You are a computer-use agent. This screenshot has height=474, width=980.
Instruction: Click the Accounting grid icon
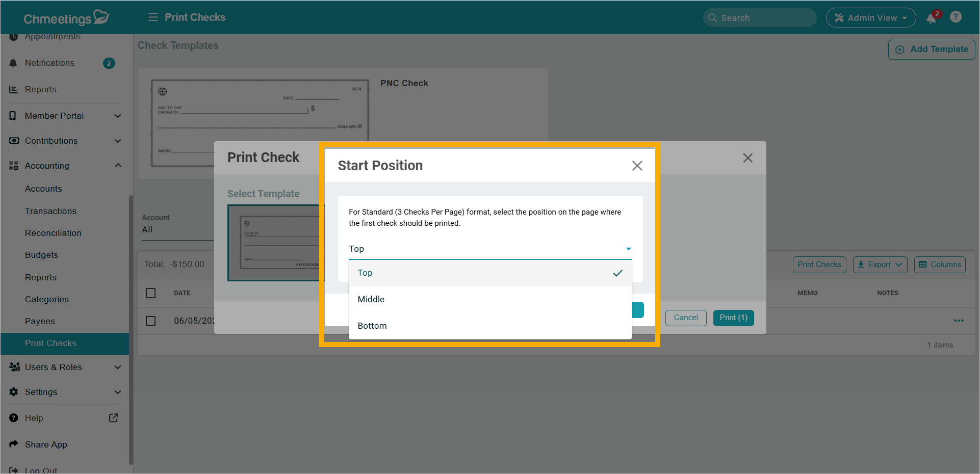point(14,166)
